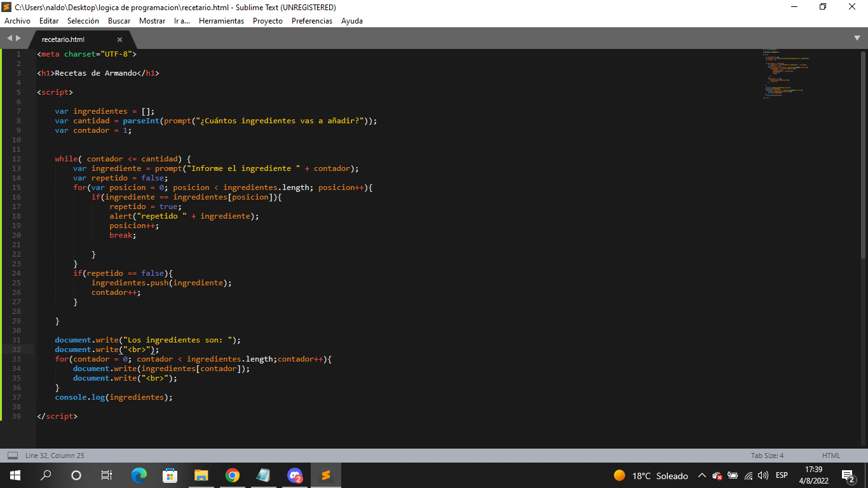This screenshot has width=868, height=488.
Task: Open Windows Search from taskbar
Action: tap(46, 475)
